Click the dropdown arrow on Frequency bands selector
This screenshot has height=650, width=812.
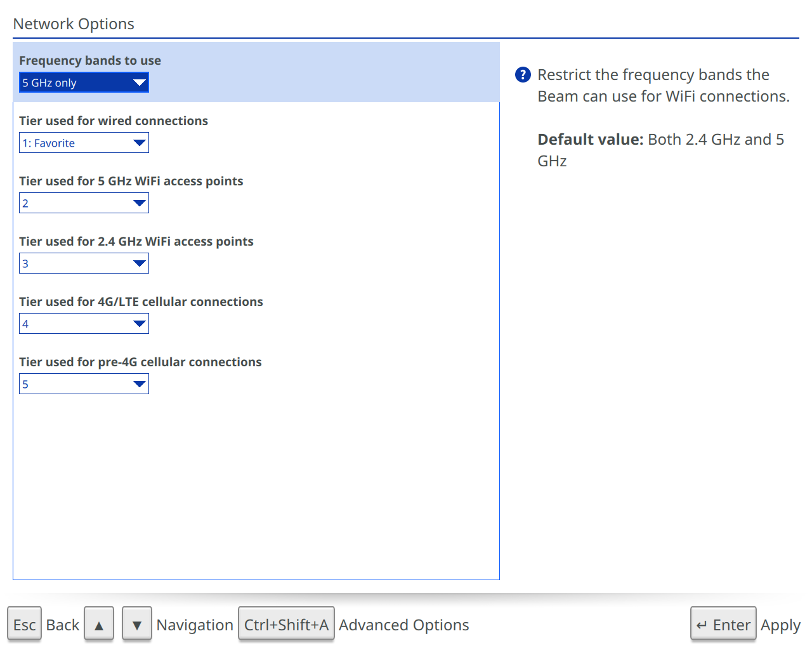pyautogui.click(x=139, y=82)
